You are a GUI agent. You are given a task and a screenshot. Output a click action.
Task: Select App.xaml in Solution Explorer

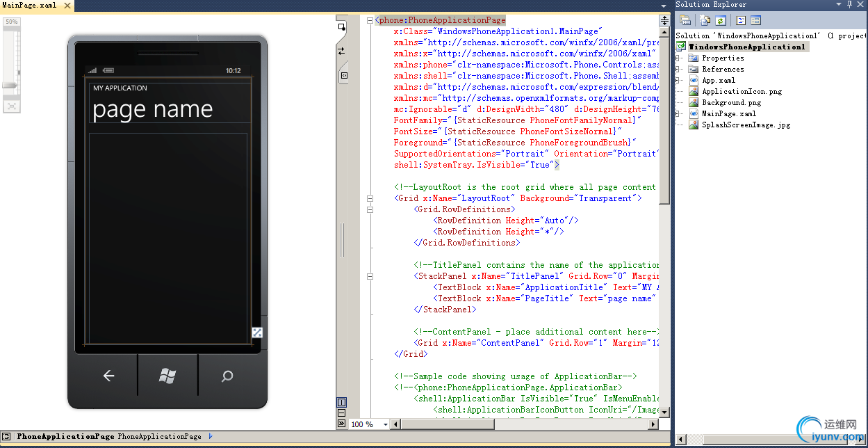719,81
